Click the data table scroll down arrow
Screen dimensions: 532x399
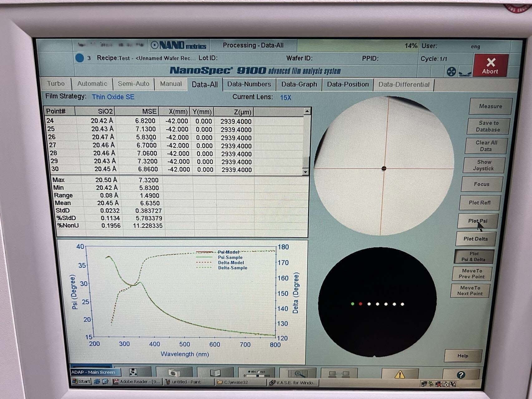(x=305, y=172)
